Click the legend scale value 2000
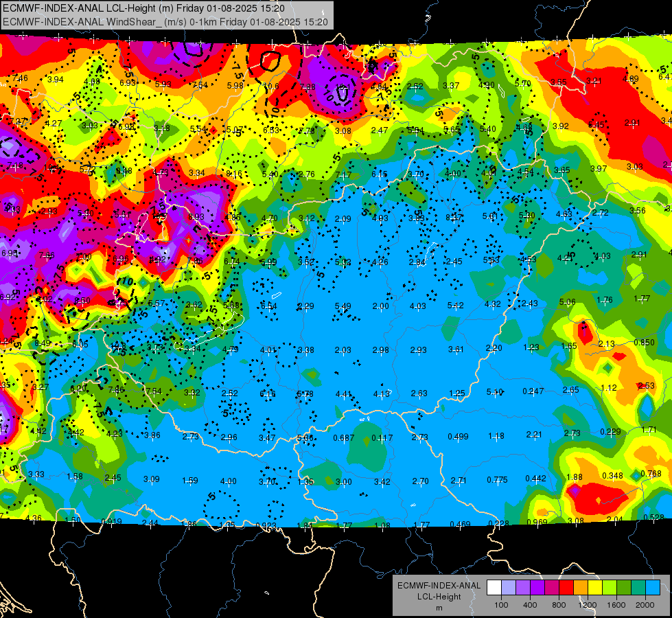The width and height of the screenshot is (672, 618). pyautogui.click(x=645, y=605)
